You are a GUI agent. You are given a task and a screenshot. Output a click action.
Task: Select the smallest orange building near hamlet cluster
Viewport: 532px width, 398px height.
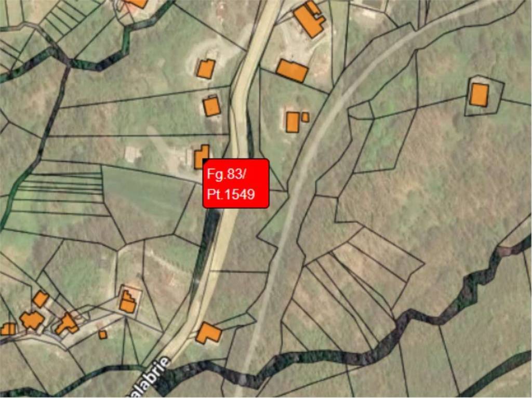pyautogui.click(x=102, y=335)
